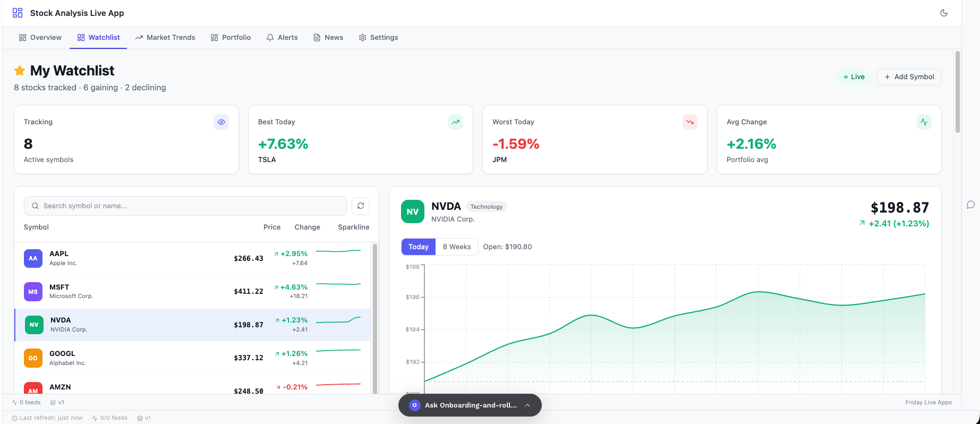Click MSFT price $411.22
980x424 pixels.
[249, 291]
